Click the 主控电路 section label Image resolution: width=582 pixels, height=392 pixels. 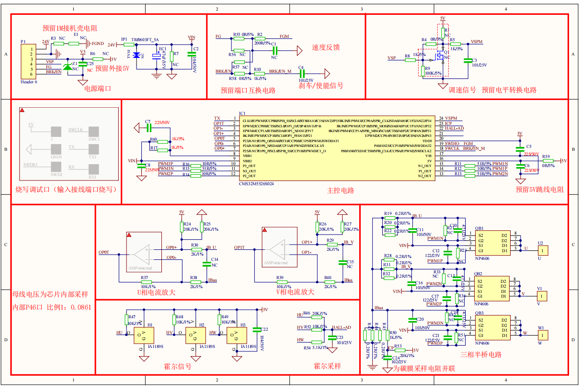click(x=340, y=190)
